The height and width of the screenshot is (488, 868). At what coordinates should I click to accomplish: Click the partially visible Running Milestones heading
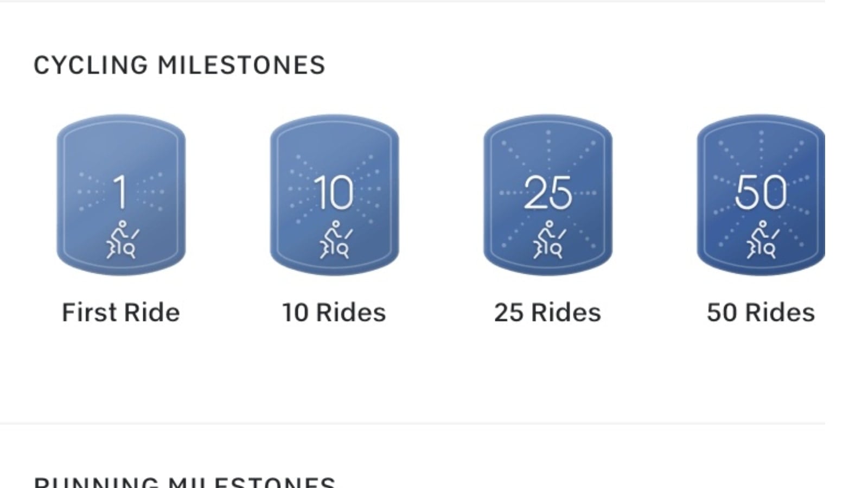pos(184,482)
